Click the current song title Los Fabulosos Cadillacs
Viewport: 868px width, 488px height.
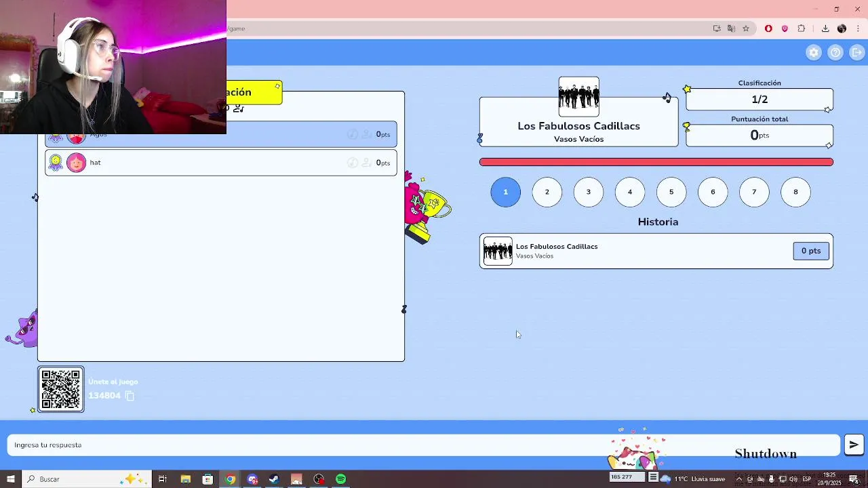pyautogui.click(x=578, y=126)
